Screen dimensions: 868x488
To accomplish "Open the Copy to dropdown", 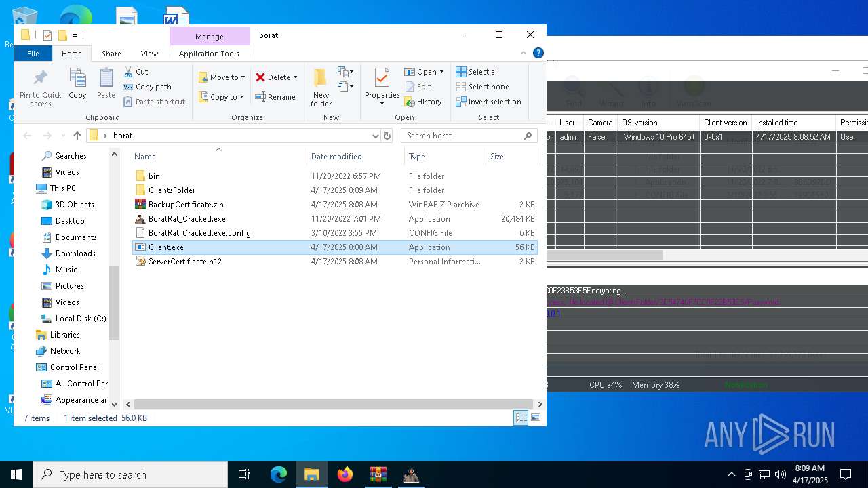I will 221,97.
